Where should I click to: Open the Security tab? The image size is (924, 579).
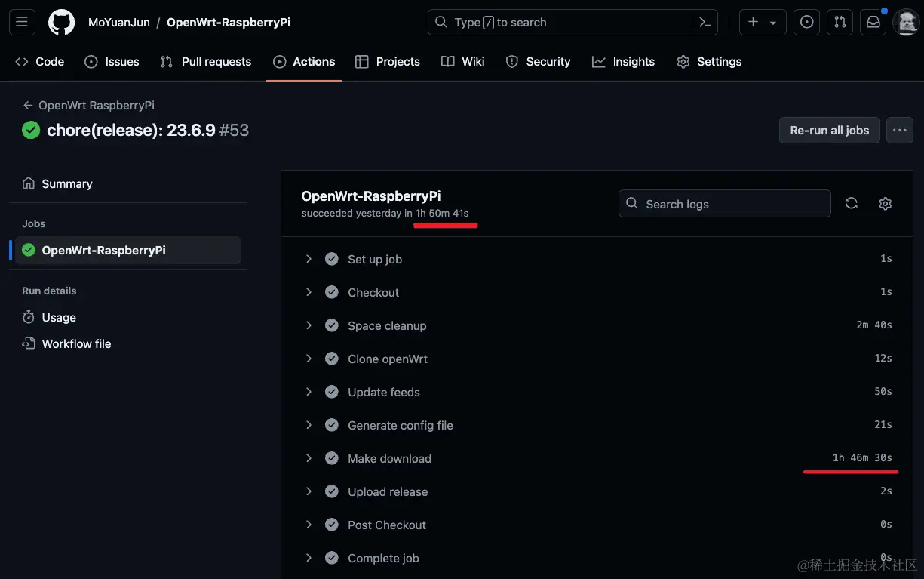click(538, 62)
